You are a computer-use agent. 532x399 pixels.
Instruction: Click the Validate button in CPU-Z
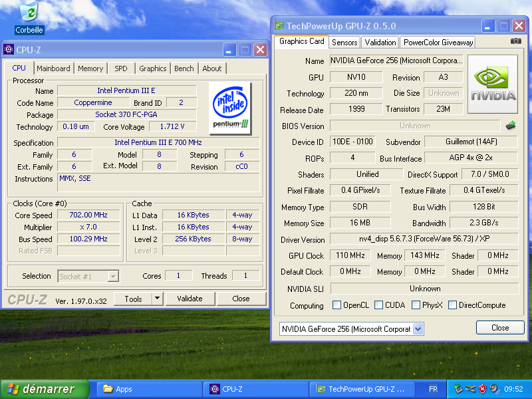[190, 299]
